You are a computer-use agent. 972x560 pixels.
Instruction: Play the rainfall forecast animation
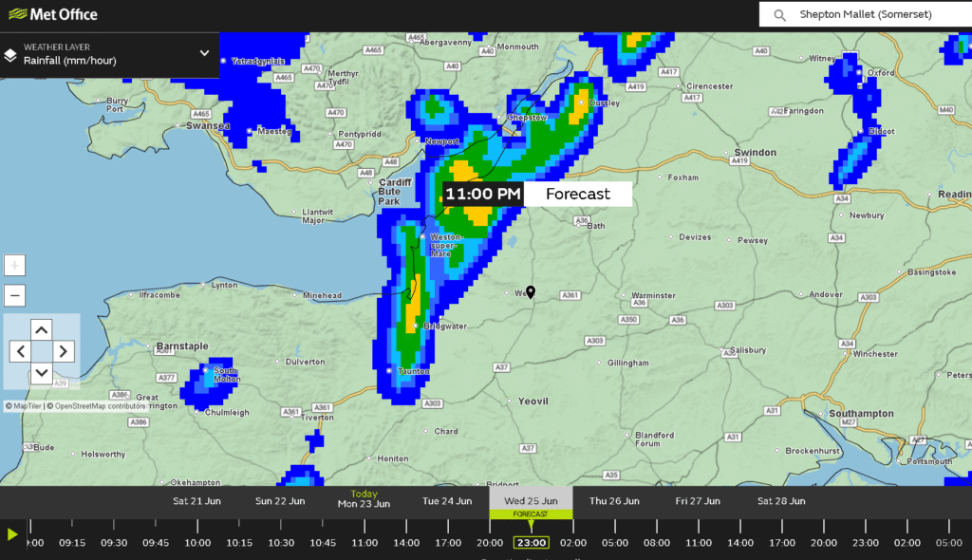tap(12, 534)
